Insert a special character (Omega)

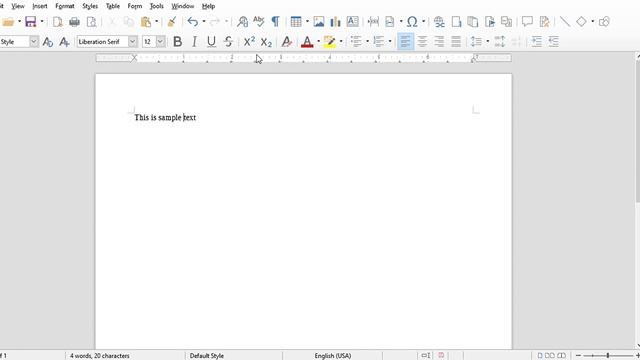coord(412,22)
